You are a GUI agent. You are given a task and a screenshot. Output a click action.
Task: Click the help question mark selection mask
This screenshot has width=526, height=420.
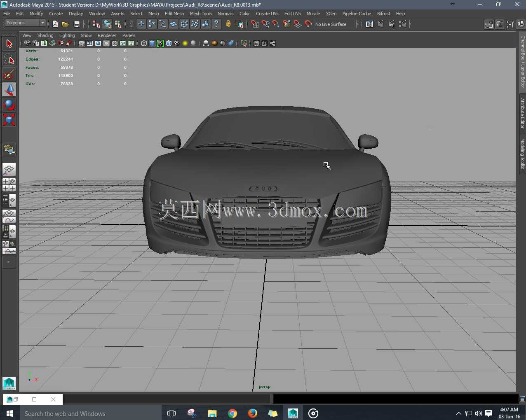[x=216, y=24]
